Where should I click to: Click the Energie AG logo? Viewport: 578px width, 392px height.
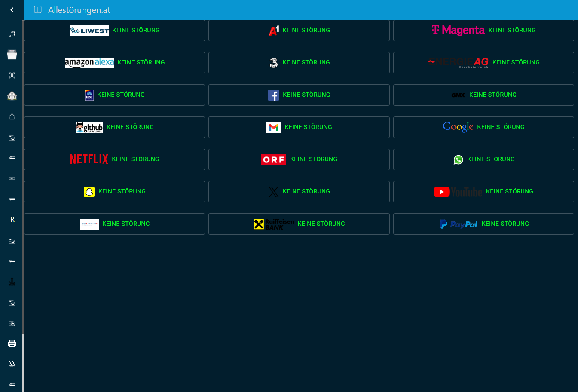(x=458, y=63)
